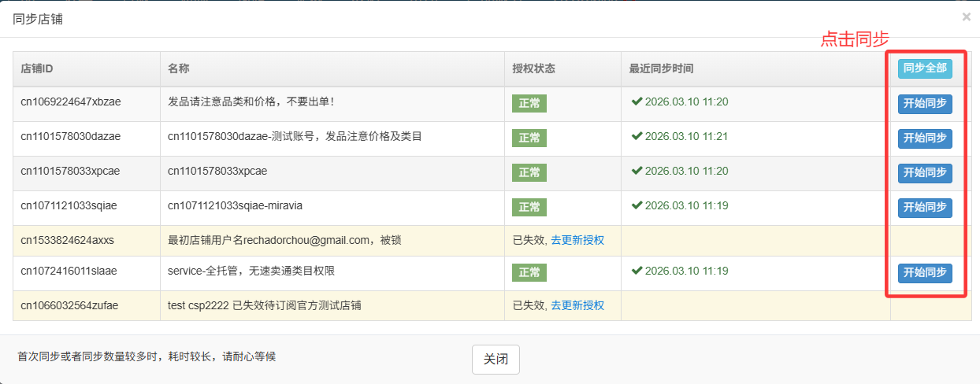
Task: Click the 店铺ID column header
Action: pyautogui.click(x=37, y=68)
